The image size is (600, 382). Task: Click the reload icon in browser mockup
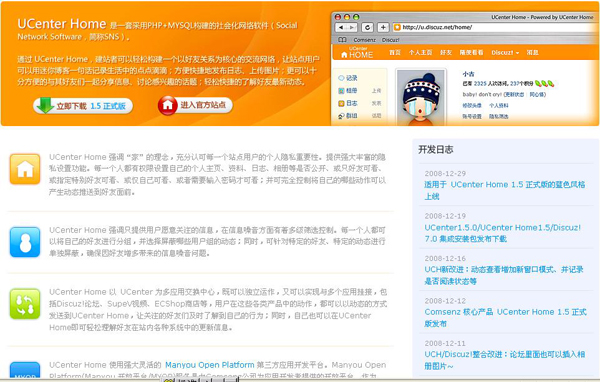tap(367, 27)
